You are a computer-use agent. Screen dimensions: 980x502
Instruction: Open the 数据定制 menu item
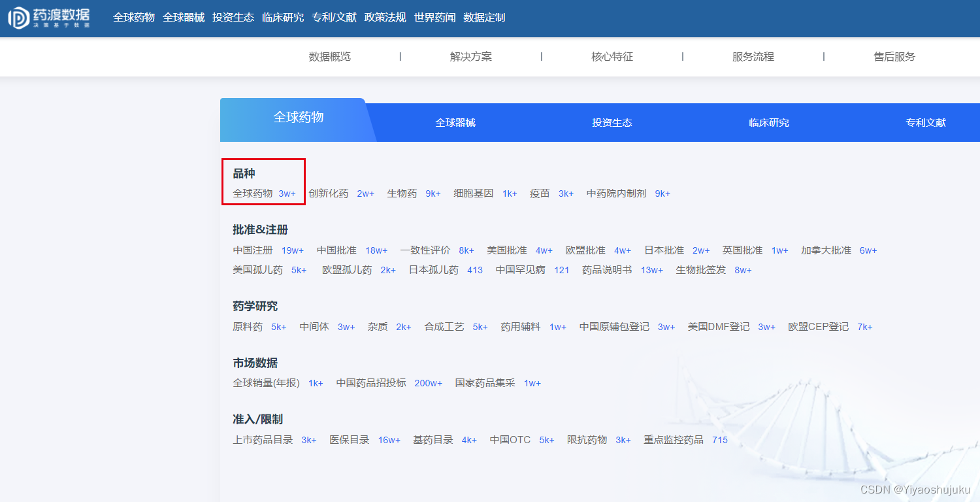click(x=483, y=18)
